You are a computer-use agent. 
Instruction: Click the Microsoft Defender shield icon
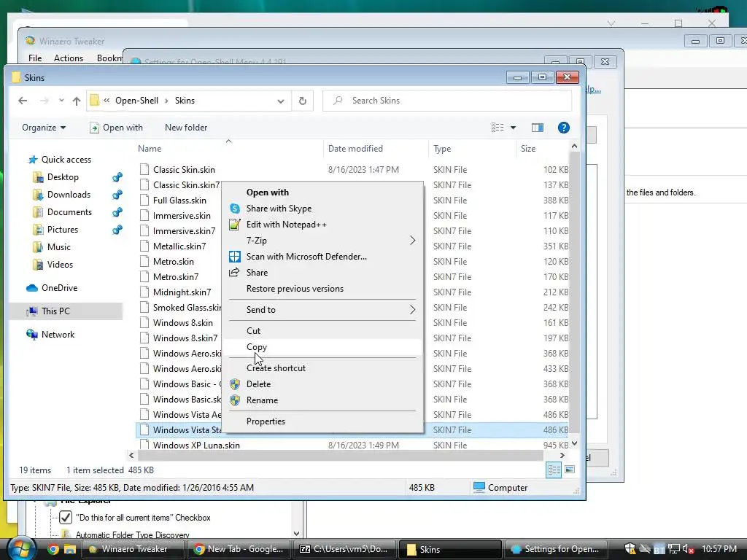click(x=235, y=257)
